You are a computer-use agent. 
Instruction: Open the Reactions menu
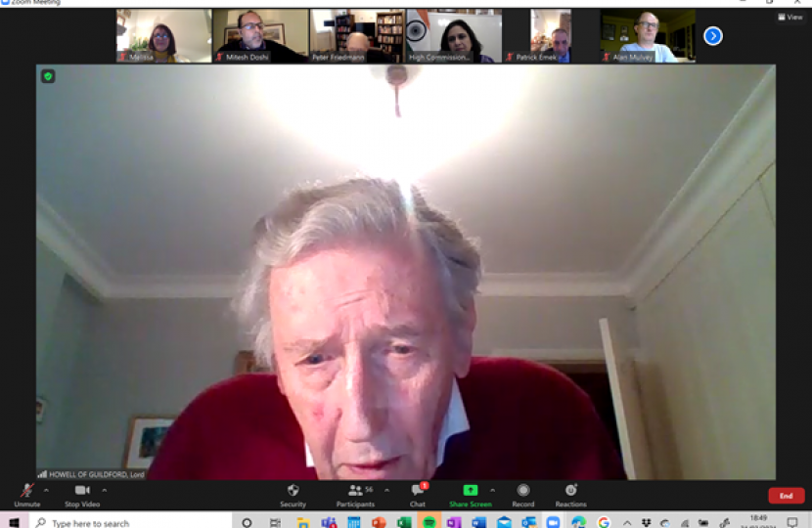(x=570, y=491)
